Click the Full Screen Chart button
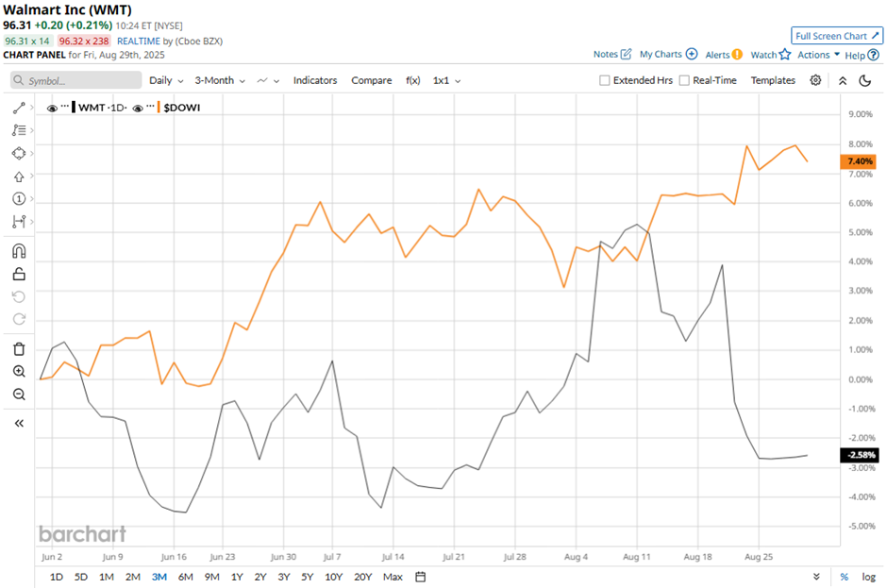This screenshot has height=588, width=887. tap(837, 36)
